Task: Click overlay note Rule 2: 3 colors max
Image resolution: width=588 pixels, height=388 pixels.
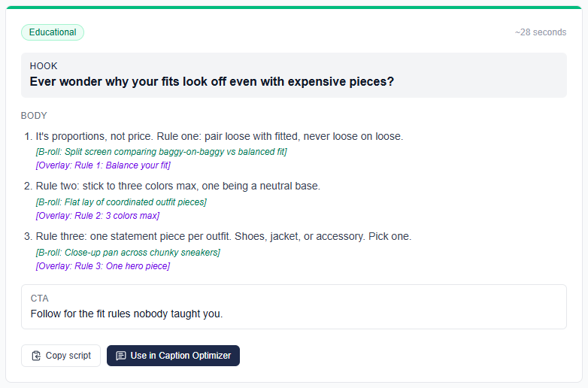Action: click(98, 216)
